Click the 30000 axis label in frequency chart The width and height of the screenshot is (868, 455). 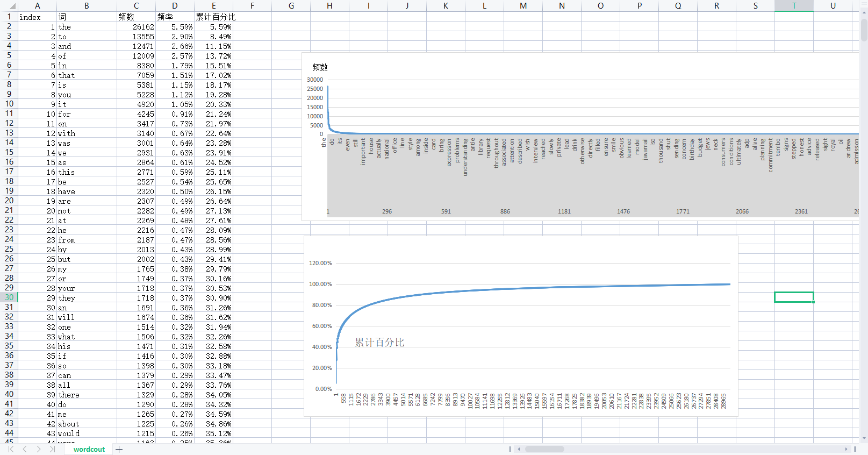(315, 80)
